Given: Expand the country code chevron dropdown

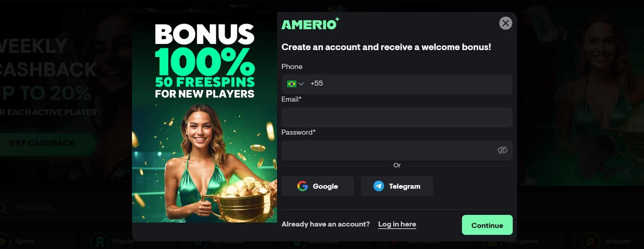Looking at the screenshot, I should (x=301, y=84).
